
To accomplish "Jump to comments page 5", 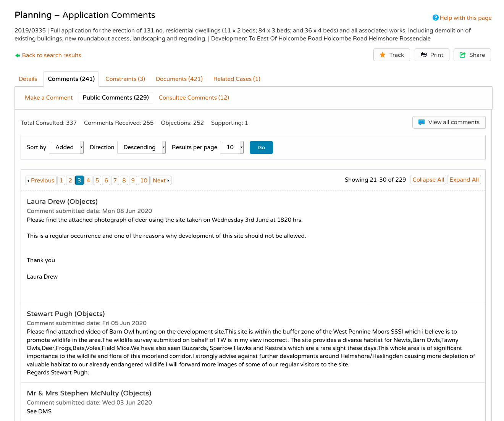I will pyautogui.click(x=97, y=181).
